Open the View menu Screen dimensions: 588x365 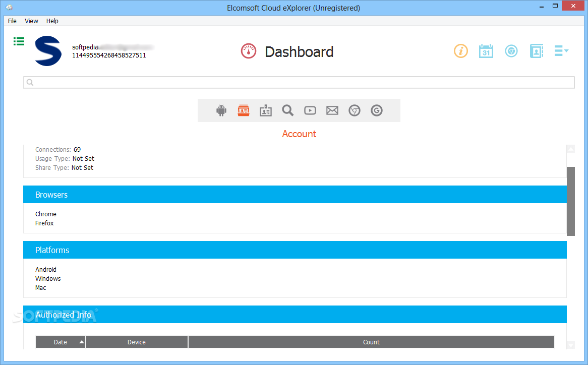[31, 21]
